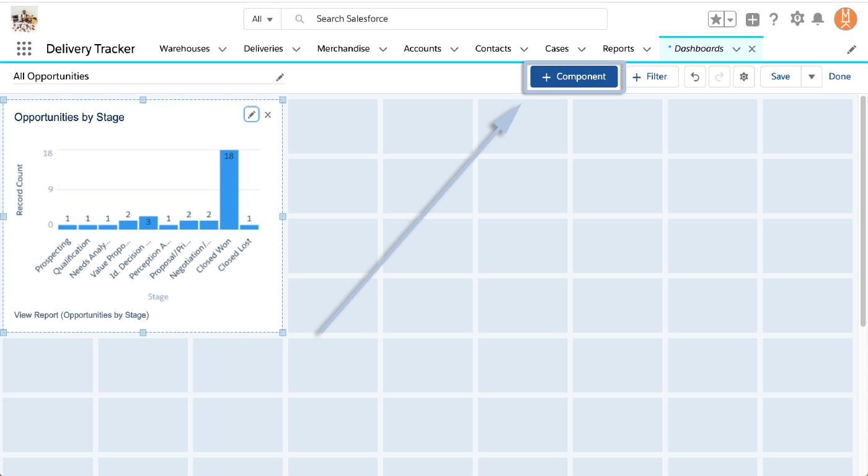Open the search scope All dropdown
Image resolution: width=868 pixels, height=476 pixels.
[262, 19]
